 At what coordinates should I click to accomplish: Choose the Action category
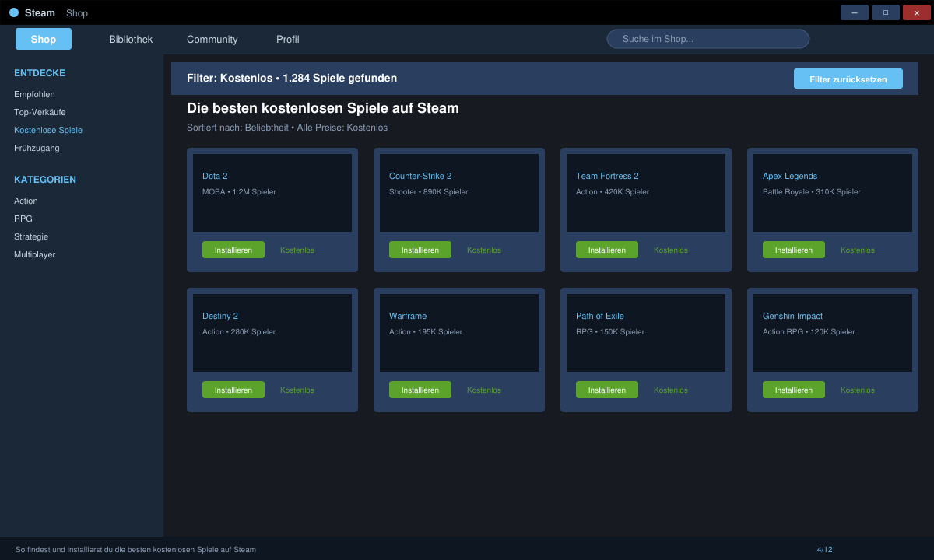[26, 201]
